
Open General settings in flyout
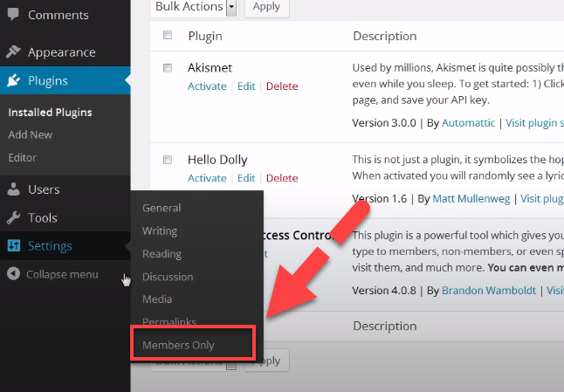tap(162, 208)
